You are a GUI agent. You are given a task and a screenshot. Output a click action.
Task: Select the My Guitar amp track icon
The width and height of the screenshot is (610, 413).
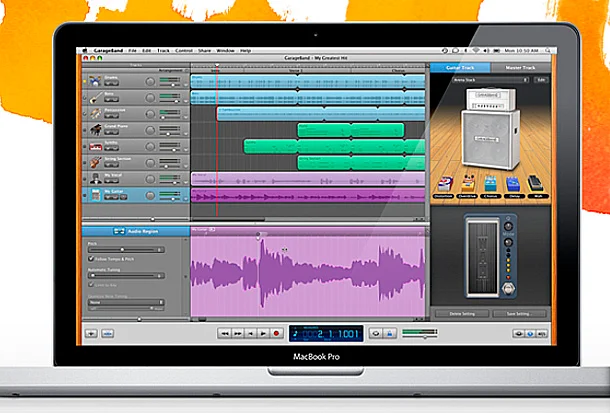tap(95, 195)
